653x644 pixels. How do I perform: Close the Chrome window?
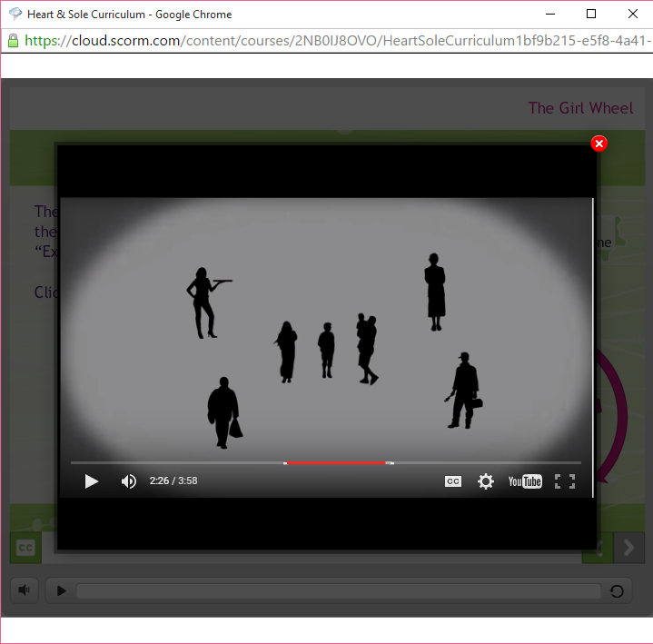(633, 14)
